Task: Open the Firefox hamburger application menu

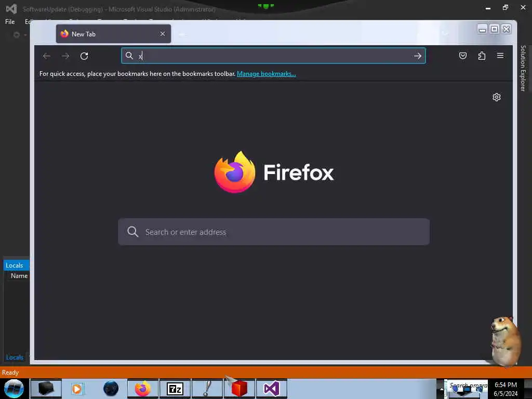Action: [500, 55]
